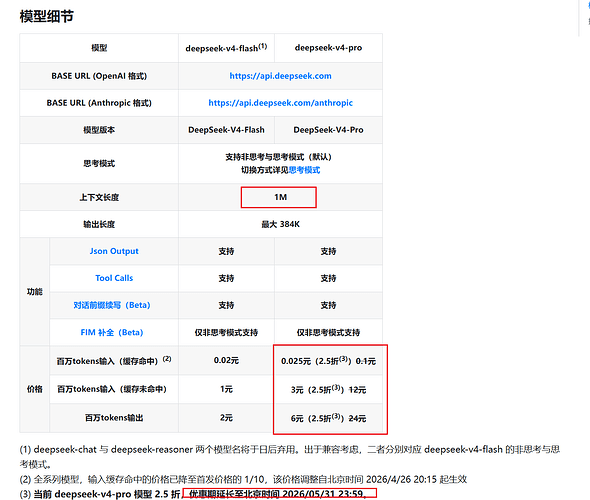The image size is (590, 500).
Task: Select the 百万tokens输入 (缓存命中) label
Action: click(114, 360)
